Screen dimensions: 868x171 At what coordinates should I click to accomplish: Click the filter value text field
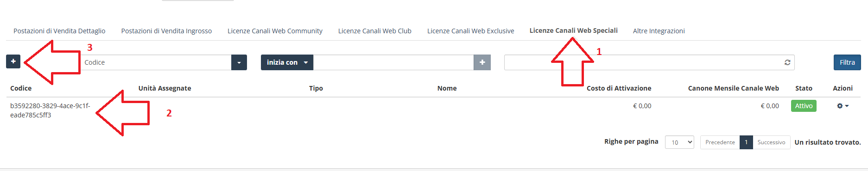(393, 62)
